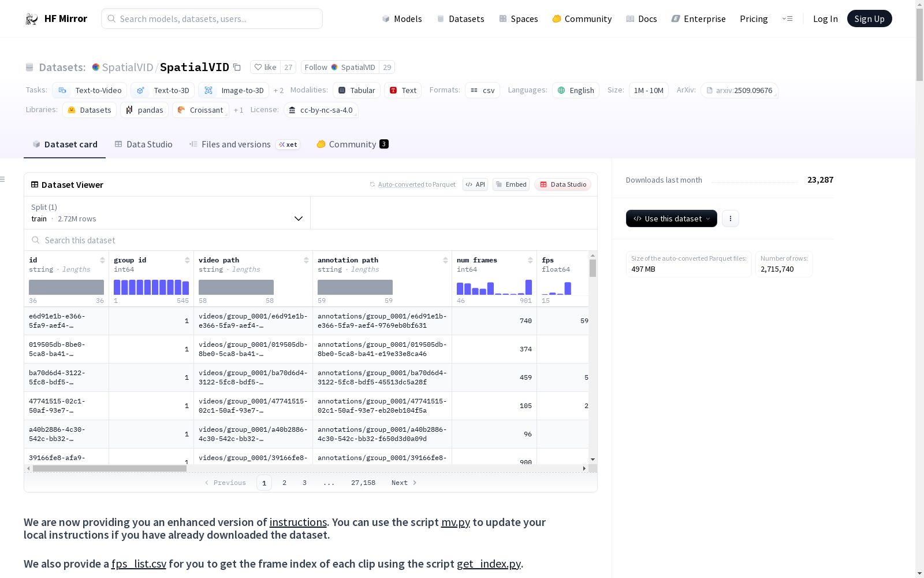The height and width of the screenshot is (578, 924).
Task: Open the Files and versions tab
Action: pos(244,144)
